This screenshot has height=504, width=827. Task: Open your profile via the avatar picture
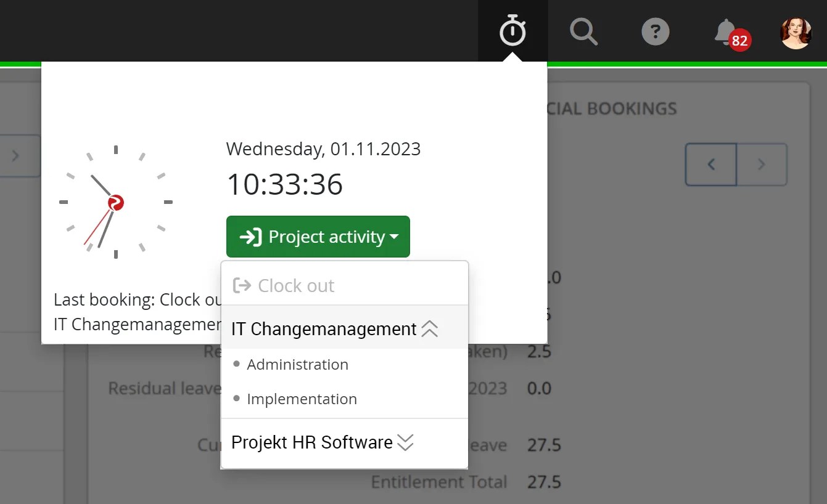pyautogui.click(x=796, y=32)
